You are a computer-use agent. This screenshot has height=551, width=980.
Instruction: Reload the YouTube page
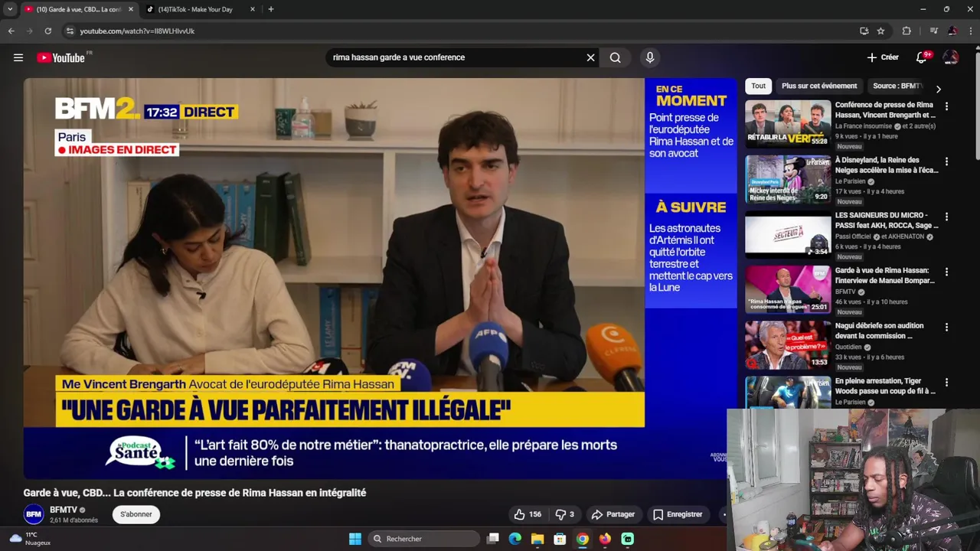[47, 31]
